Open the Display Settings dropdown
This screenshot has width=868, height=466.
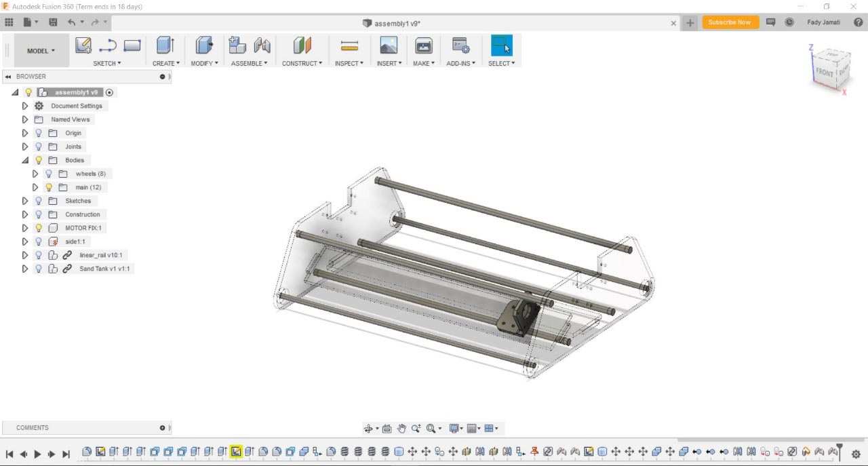pos(456,428)
